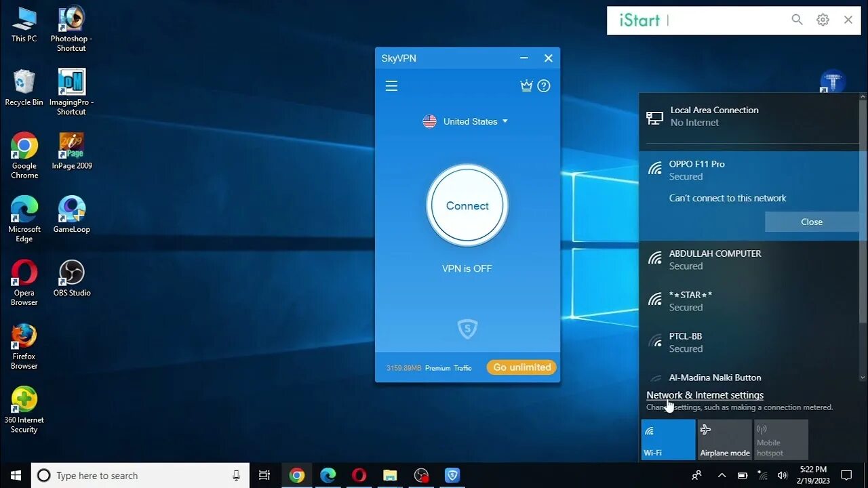Toggle the Mobile hotspot tile
Image resolution: width=868 pixels, height=488 pixels.
(781, 440)
